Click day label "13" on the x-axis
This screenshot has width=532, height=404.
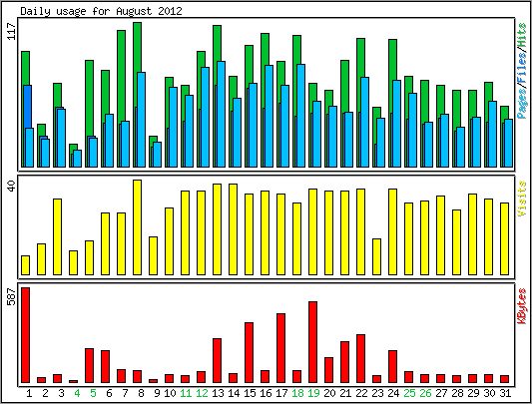click(218, 393)
